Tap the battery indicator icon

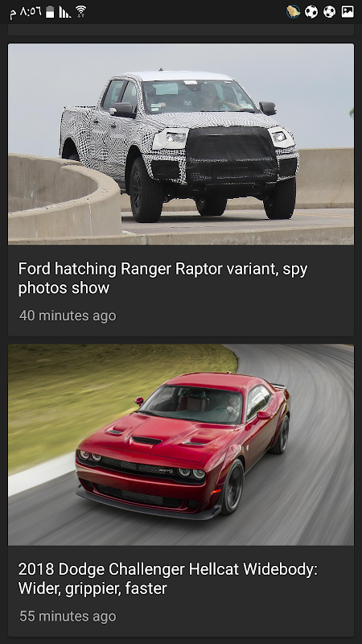(x=50, y=12)
